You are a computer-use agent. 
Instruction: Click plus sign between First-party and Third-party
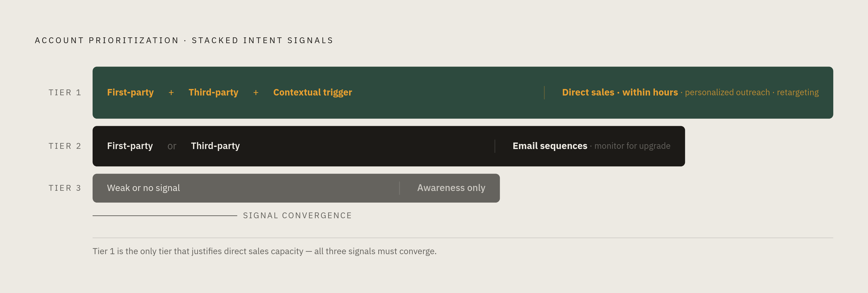(171, 93)
